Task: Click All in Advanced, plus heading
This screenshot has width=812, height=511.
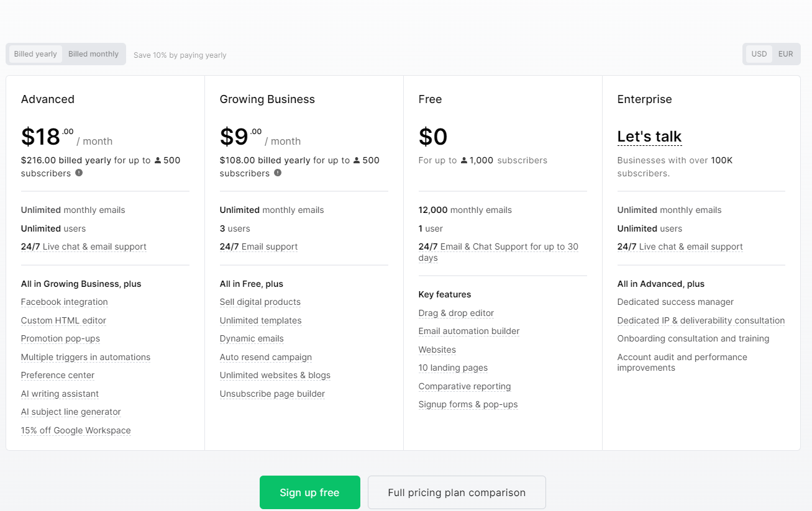Action: click(x=661, y=284)
